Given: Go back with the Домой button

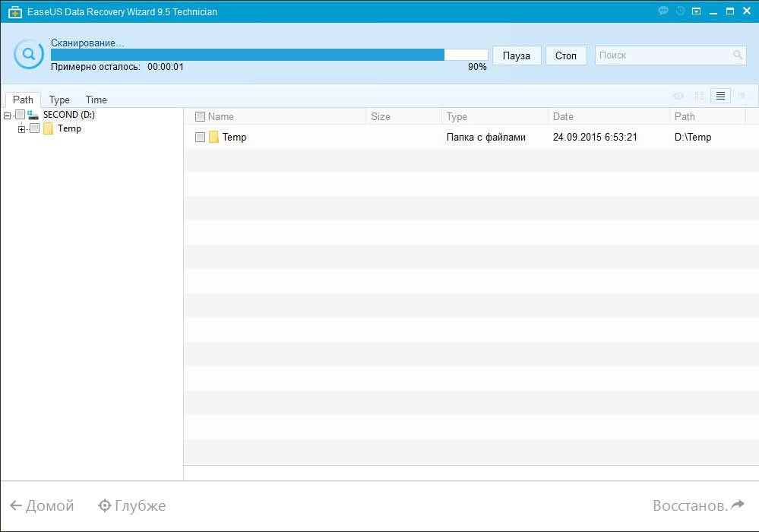Looking at the screenshot, I should [42, 506].
